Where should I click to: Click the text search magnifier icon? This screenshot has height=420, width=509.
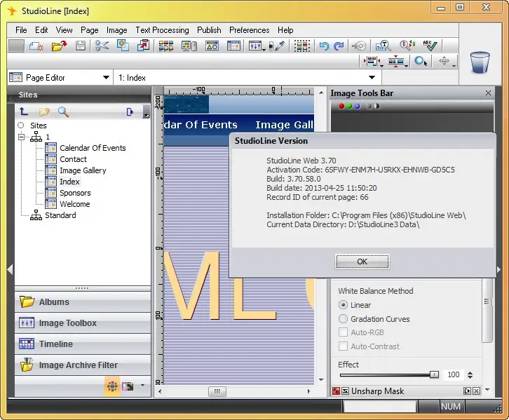coord(384,46)
